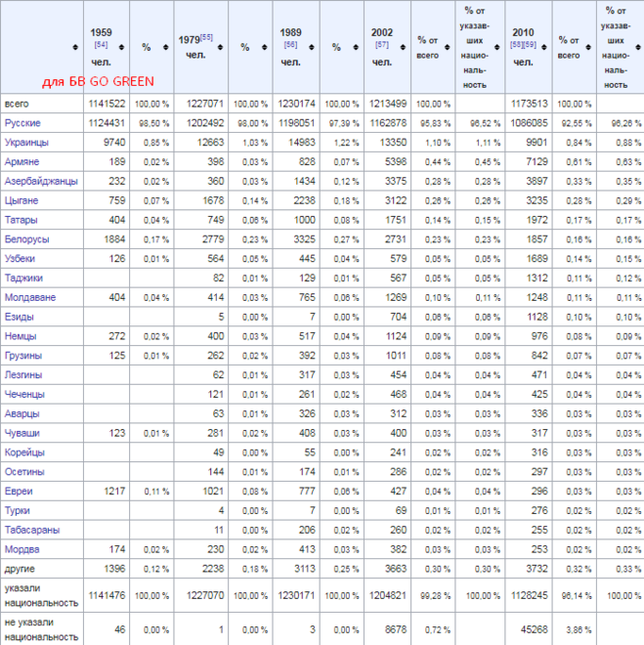Open footnote reference [55]

coord(206,37)
